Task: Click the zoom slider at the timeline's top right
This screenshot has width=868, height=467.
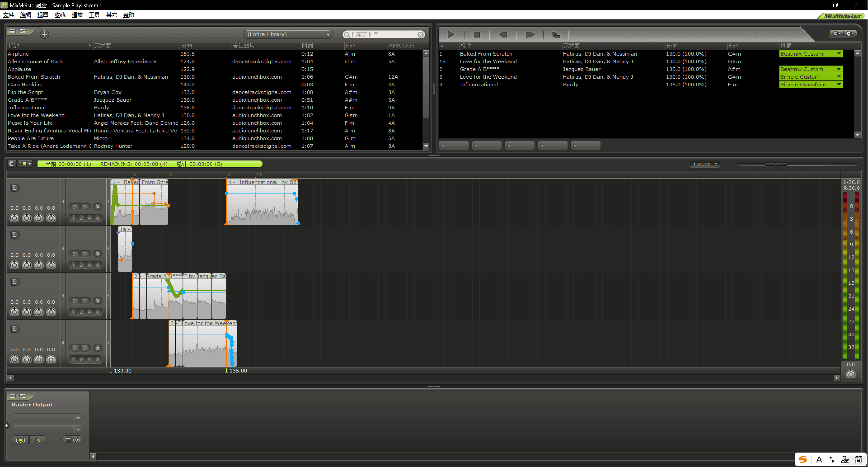Action: pos(776,164)
